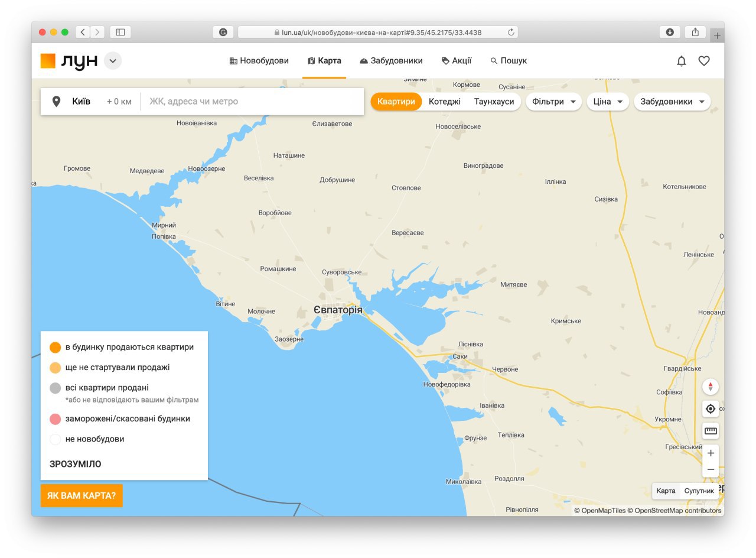Focus the ЖК, адреса чи метро search field

pos(252,102)
